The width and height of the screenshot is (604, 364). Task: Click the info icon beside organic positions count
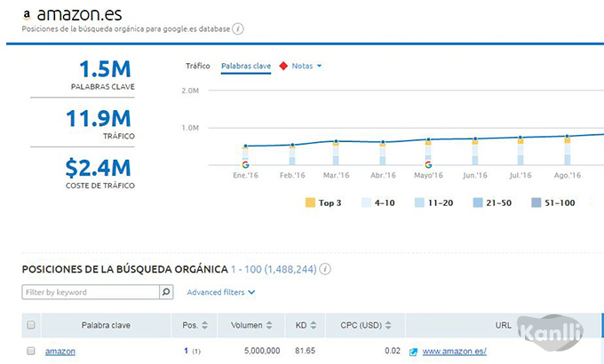325,269
